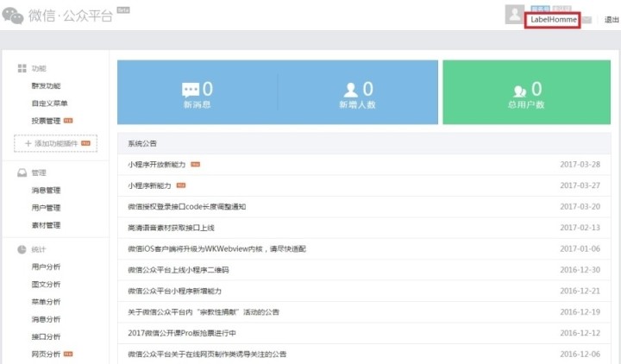Go to 素材管理

tap(46, 225)
